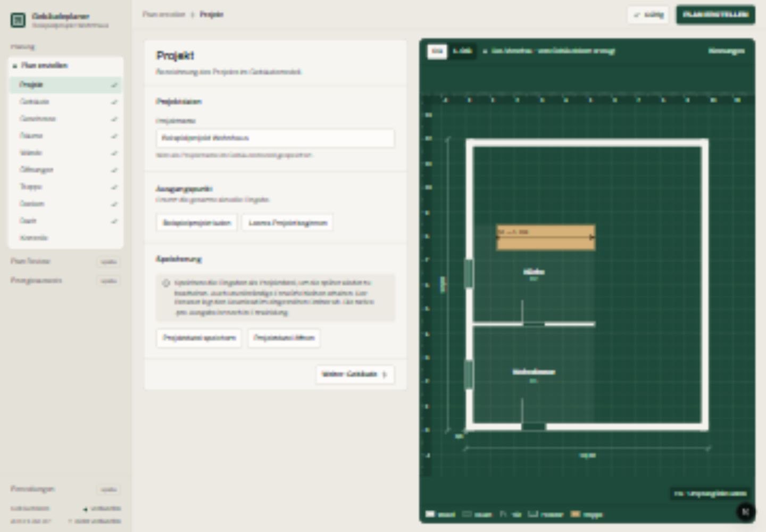Click into the Projektname input field
This screenshot has height=532, width=766.
click(275, 138)
